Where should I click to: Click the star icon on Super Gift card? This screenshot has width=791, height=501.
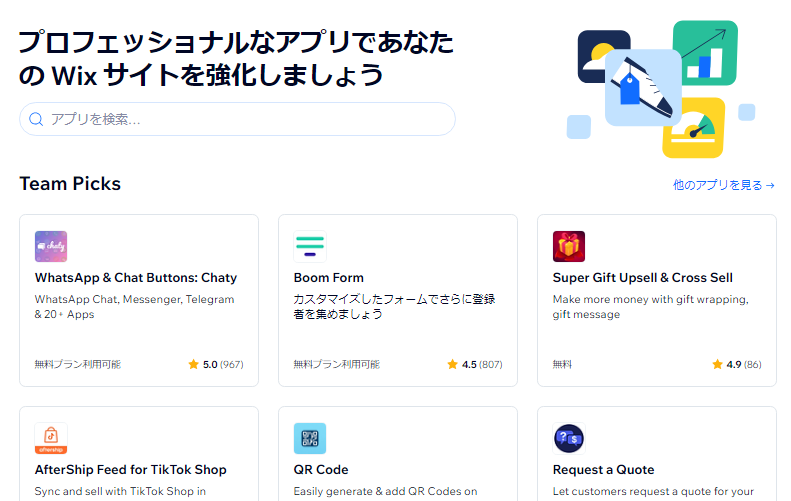717,364
